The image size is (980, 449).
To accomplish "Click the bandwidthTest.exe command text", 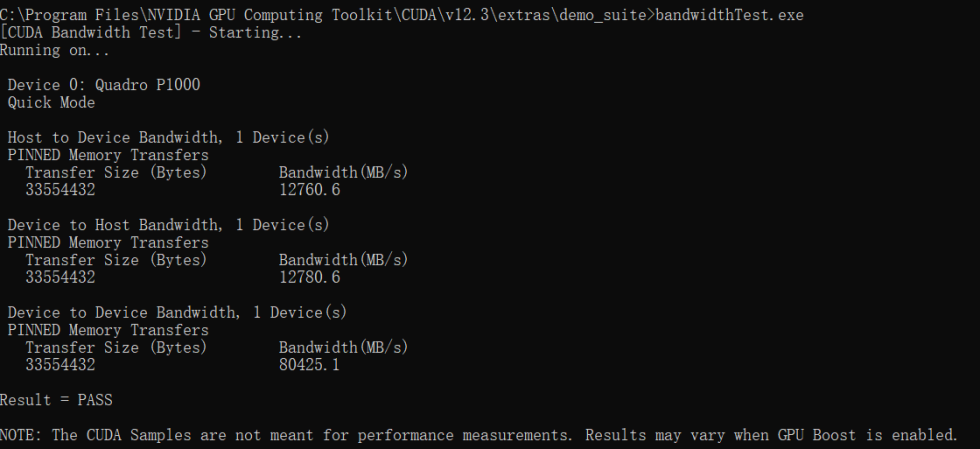I will click(x=729, y=16).
